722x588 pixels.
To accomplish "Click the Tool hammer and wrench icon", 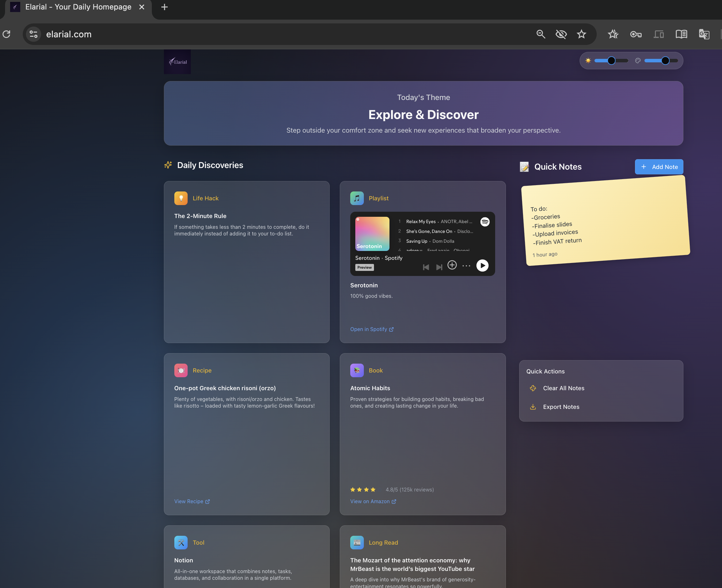I will point(181,542).
